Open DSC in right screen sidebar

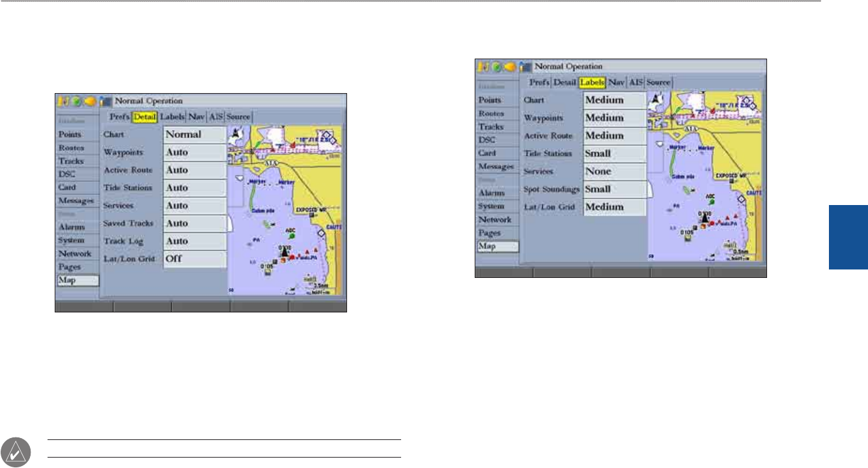497,140
